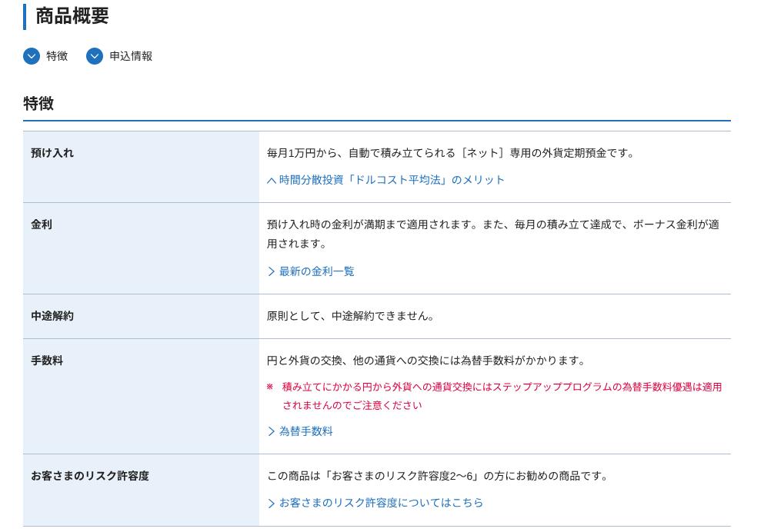Jump to section via 特徴 anchor text
Screen dimensions: 784x532
click(x=57, y=56)
